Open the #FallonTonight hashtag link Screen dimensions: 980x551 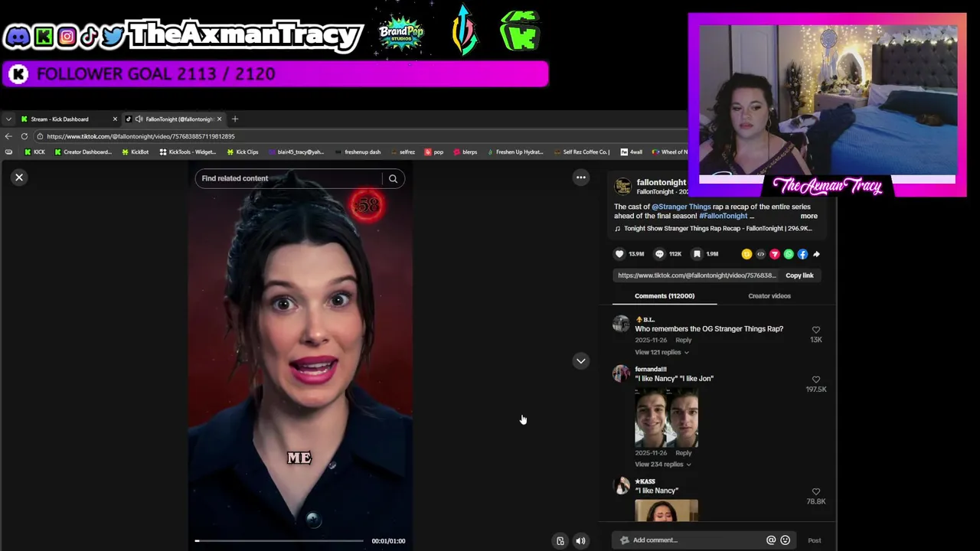723,216
